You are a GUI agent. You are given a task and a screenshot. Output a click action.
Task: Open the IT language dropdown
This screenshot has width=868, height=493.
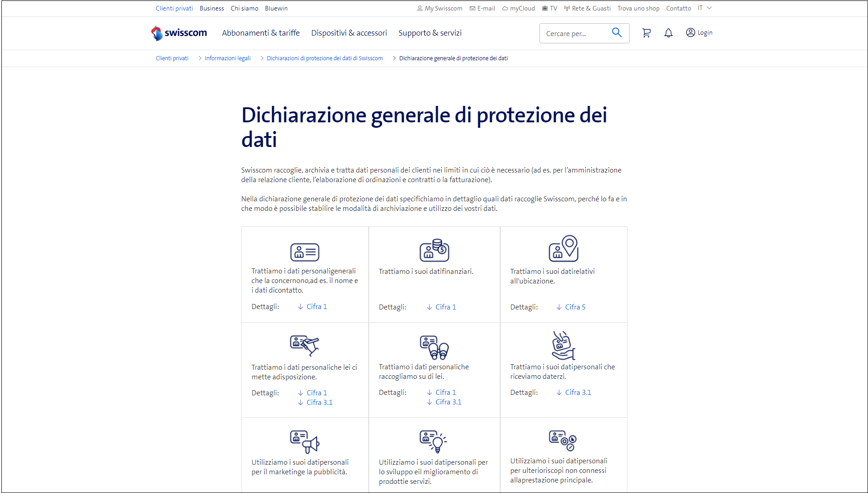pyautogui.click(x=704, y=8)
